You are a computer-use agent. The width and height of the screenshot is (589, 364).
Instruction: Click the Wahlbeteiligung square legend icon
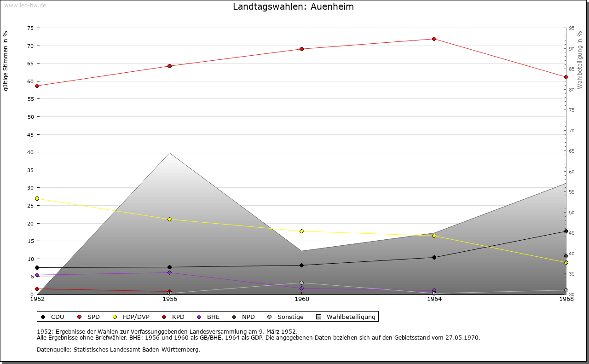(x=319, y=317)
